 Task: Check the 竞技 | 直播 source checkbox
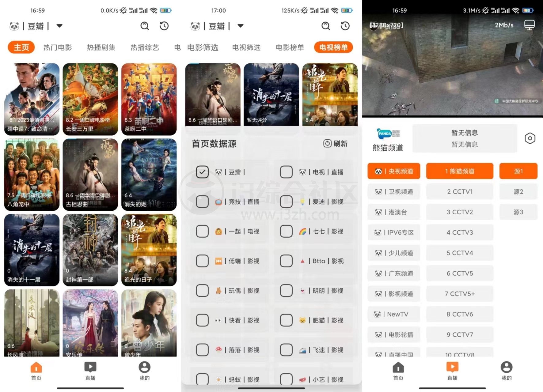pyautogui.click(x=202, y=202)
